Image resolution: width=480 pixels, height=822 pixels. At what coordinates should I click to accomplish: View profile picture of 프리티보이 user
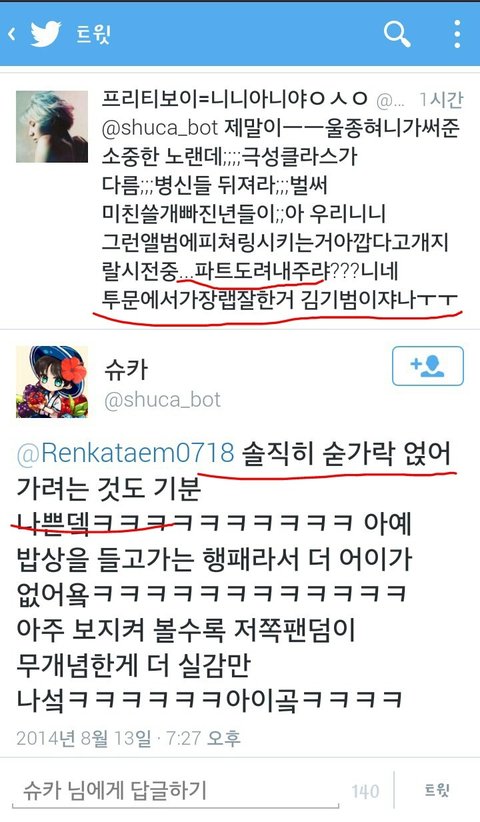tap(52, 126)
